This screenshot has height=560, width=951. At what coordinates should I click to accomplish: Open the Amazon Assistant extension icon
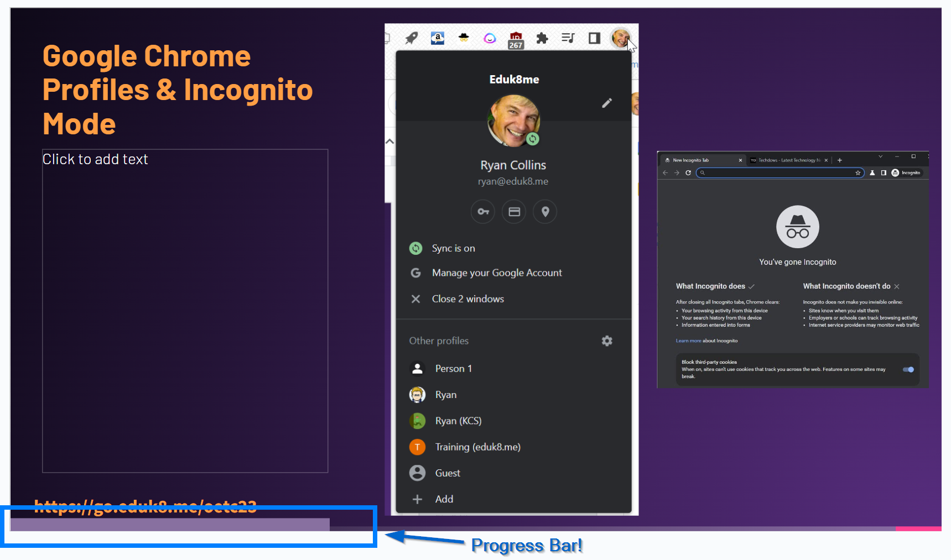point(438,38)
